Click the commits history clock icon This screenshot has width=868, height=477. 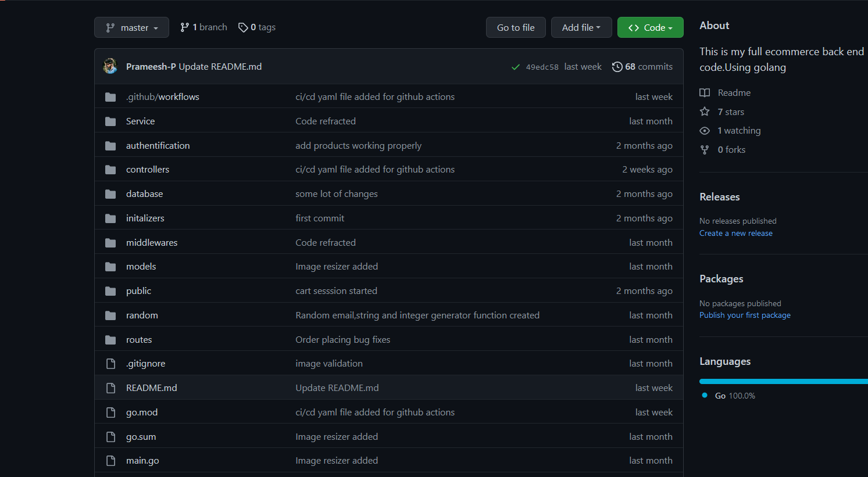coord(617,67)
